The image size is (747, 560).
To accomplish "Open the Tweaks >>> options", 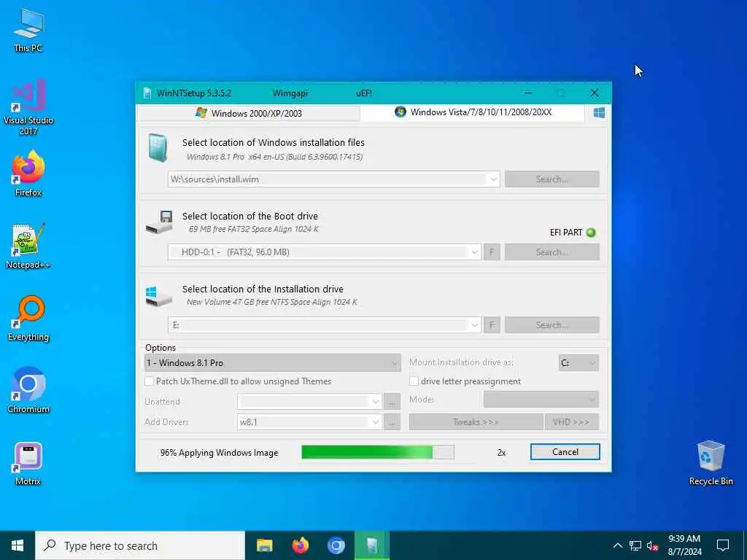I will [x=476, y=422].
